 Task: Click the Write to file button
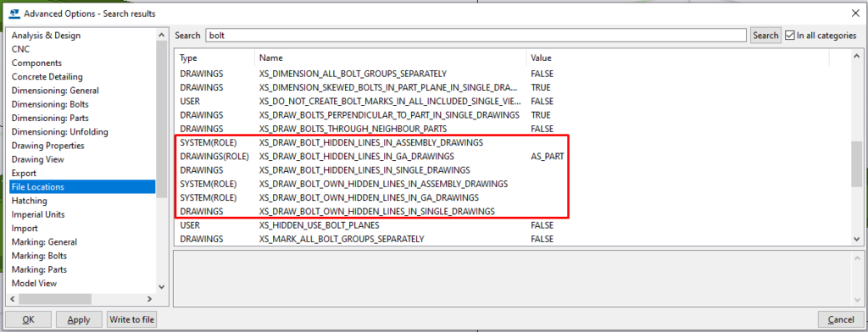(x=131, y=319)
